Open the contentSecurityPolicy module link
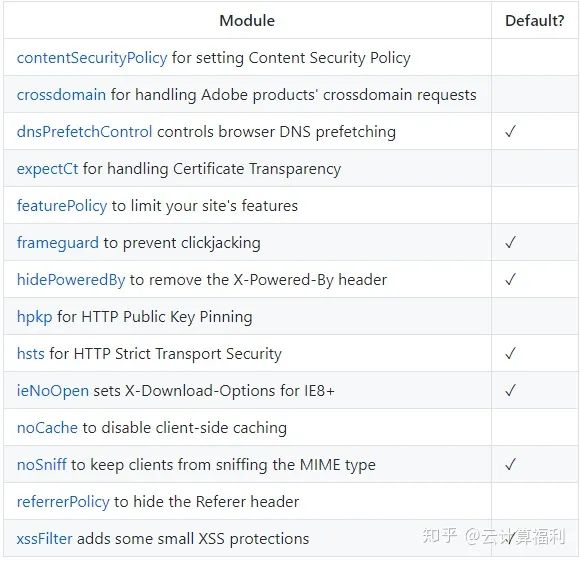This screenshot has width=580, height=561. click(x=92, y=58)
